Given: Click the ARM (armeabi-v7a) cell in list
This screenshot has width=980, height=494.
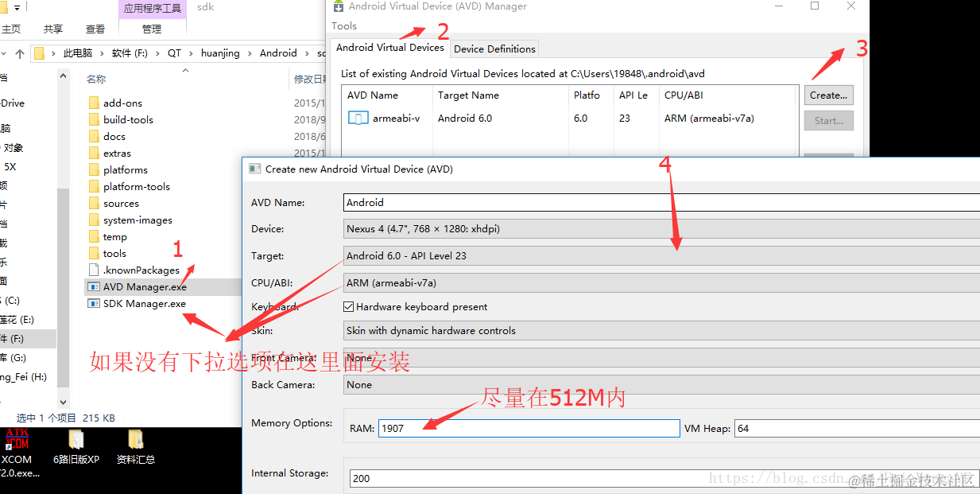Looking at the screenshot, I should pyautogui.click(x=709, y=118).
